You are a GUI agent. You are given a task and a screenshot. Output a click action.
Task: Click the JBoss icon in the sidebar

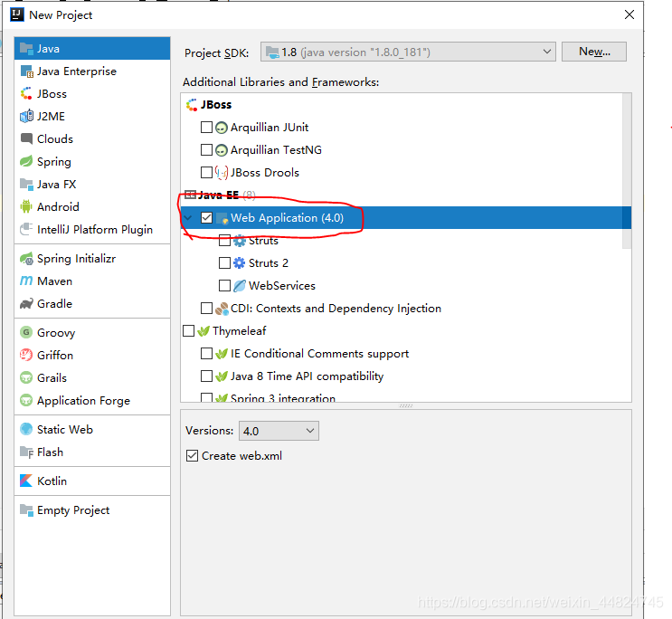pos(26,93)
